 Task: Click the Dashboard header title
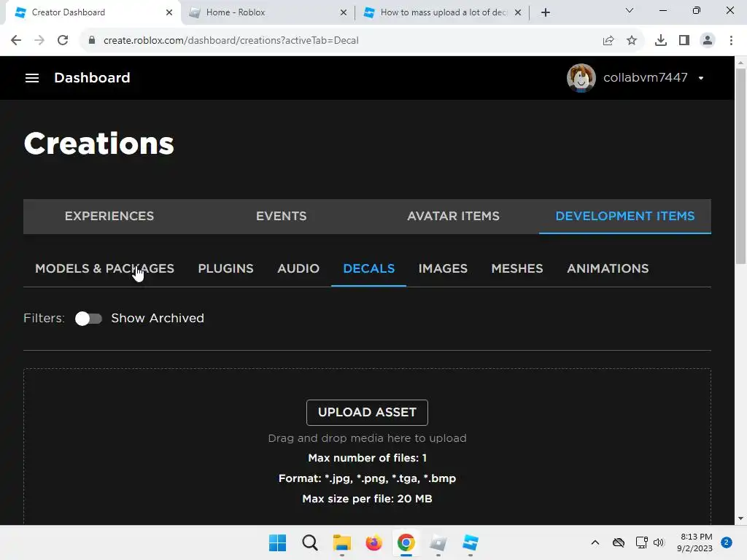point(92,77)
